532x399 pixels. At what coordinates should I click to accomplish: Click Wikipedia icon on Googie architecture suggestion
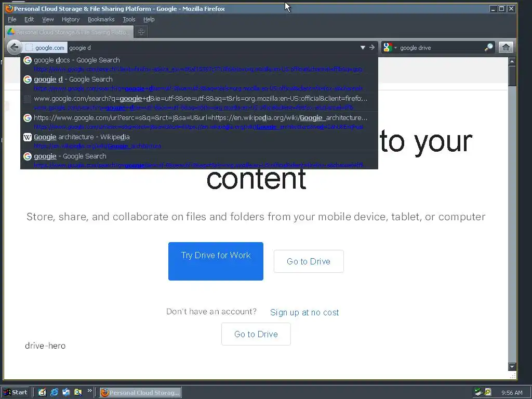coord(28,137)
